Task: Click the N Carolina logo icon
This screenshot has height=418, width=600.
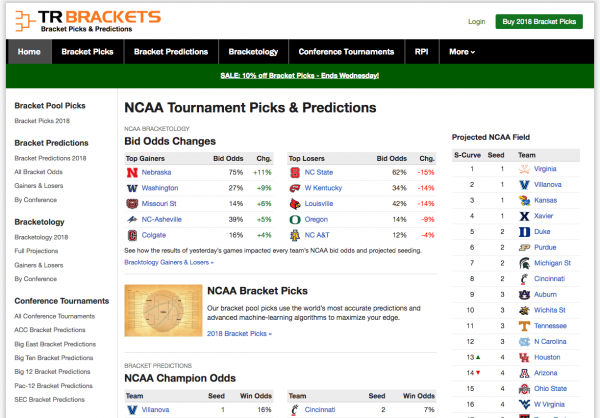Action: pyautogui.click(x=524, y=341)
